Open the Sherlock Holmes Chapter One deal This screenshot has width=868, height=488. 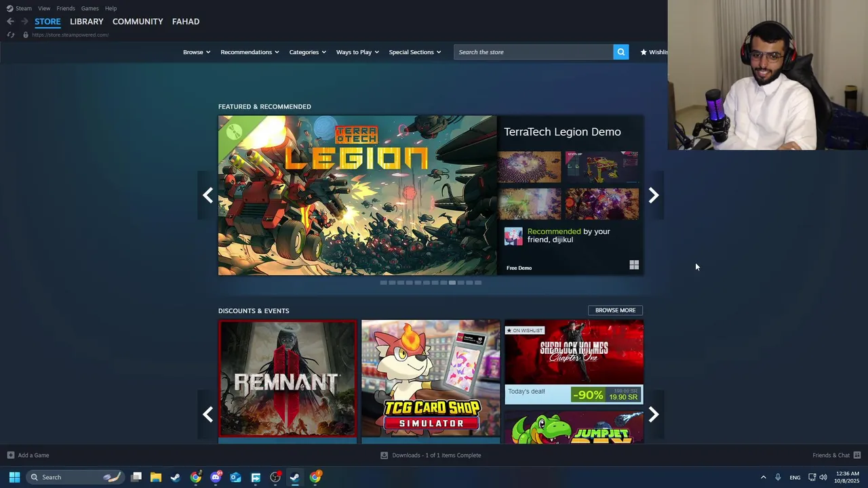click(574, 362)
